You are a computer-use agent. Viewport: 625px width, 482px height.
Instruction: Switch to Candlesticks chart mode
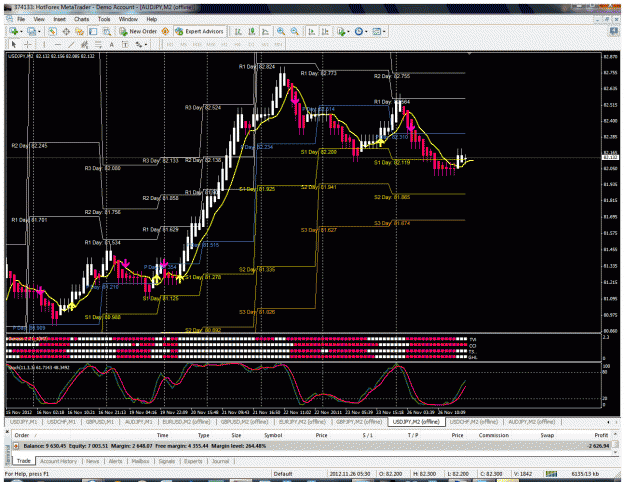252,31
